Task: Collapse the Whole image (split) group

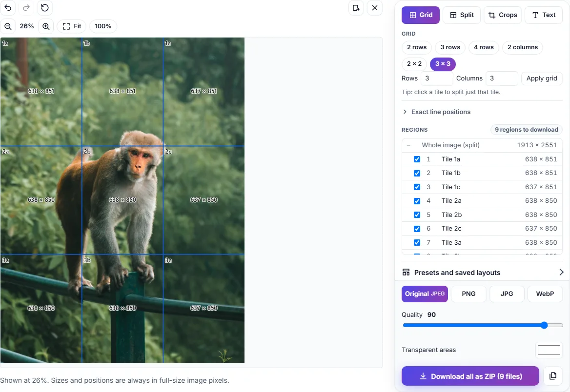Action: [x=408, y=145]
